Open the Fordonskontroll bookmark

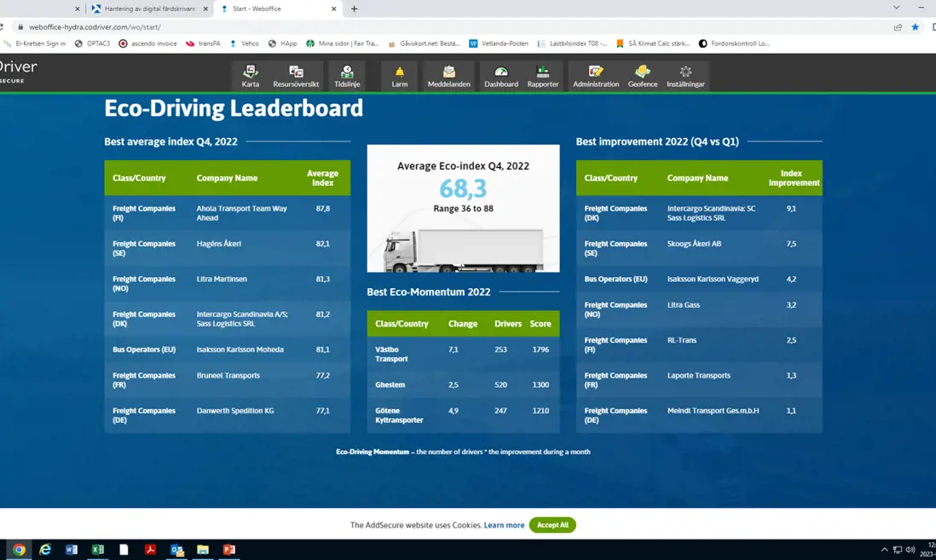[x=734, y=43]
